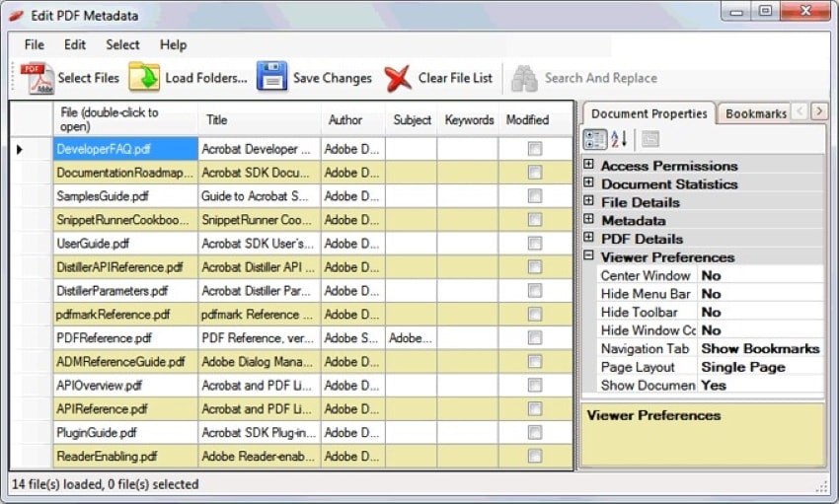Open the Edit menu
The height and width of the screenshot is (504, 839).
(x=74, y=45)
